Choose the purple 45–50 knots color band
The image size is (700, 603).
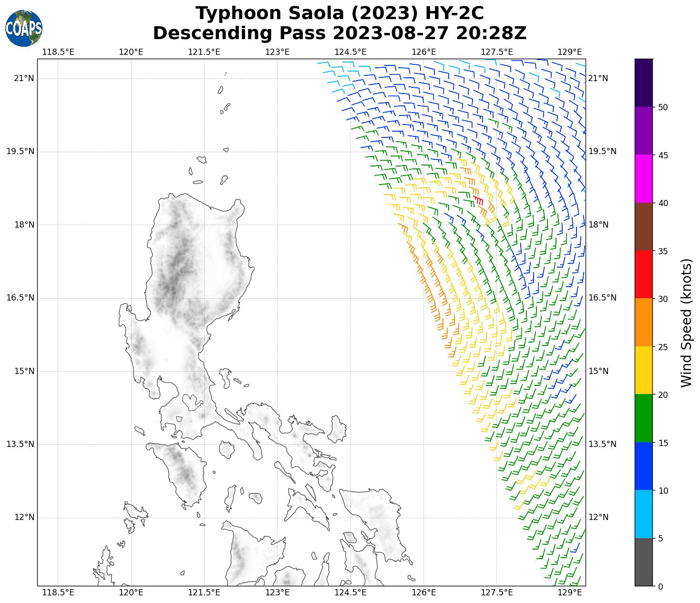643,131
